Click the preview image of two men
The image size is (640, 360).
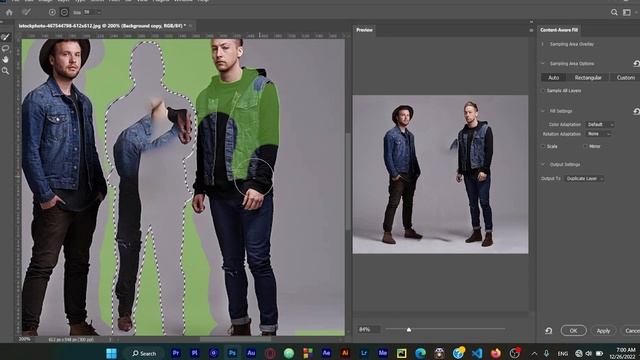[x=440, y=174]
